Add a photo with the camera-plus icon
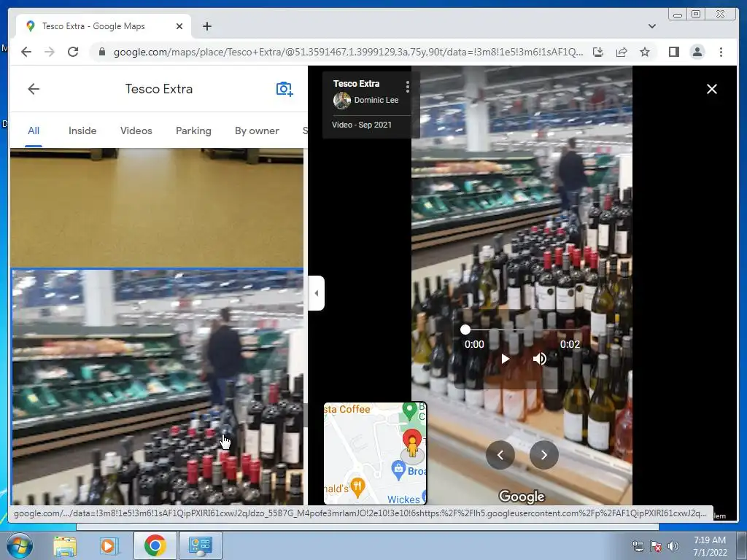This screenshot has height=560, width=747. [x=285, y=89]
